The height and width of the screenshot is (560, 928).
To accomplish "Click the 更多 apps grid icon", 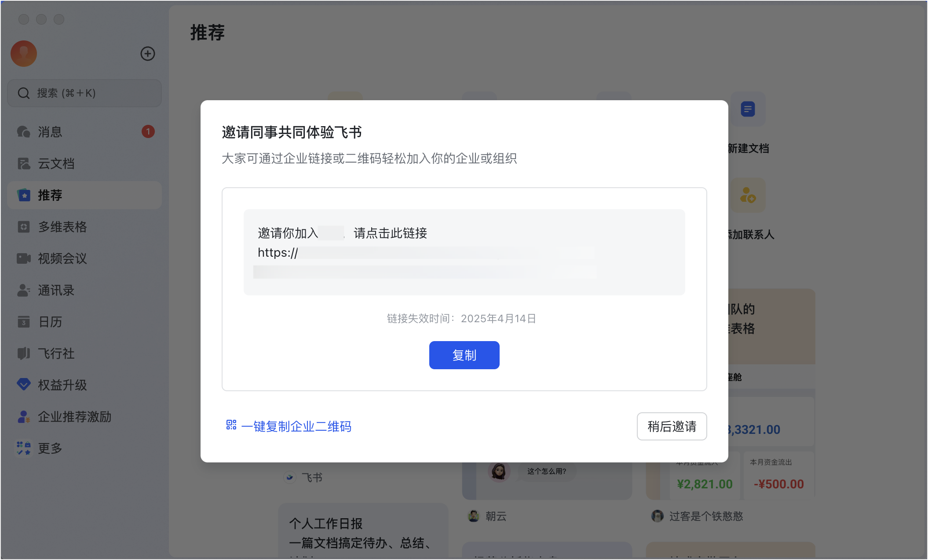I will 24,448.
